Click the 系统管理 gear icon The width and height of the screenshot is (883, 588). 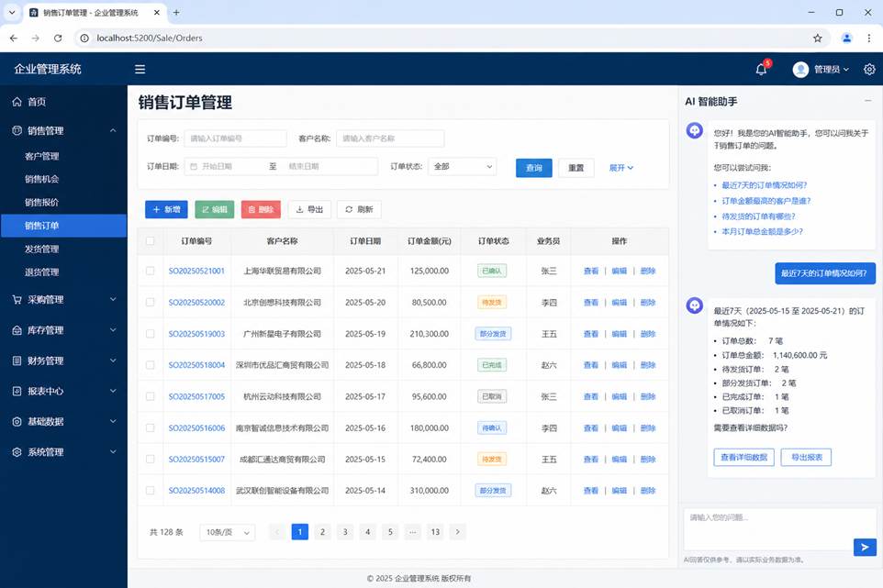coord(17,452)
